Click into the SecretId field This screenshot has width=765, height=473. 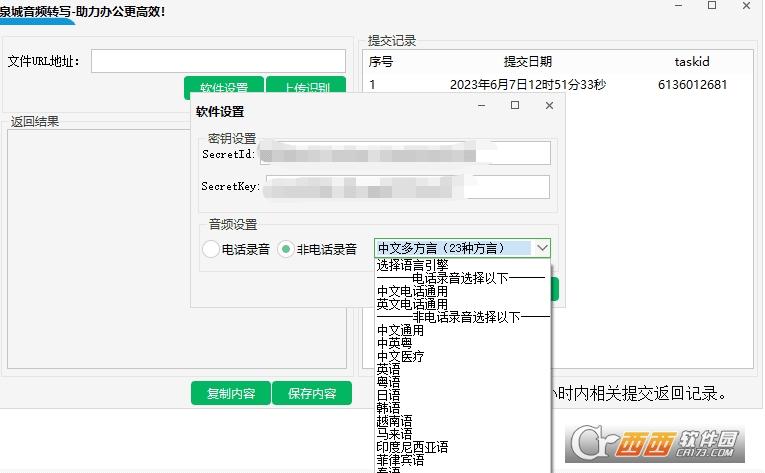click(x=405, y=153)
